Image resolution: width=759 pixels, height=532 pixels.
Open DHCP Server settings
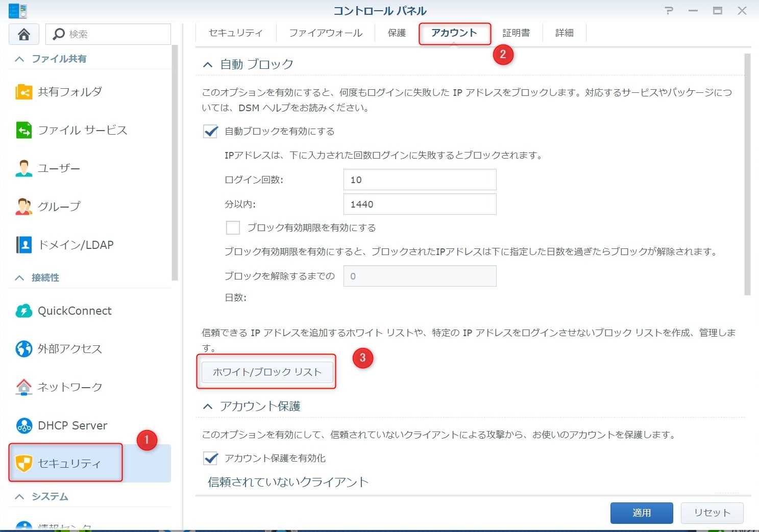[72, 425]
